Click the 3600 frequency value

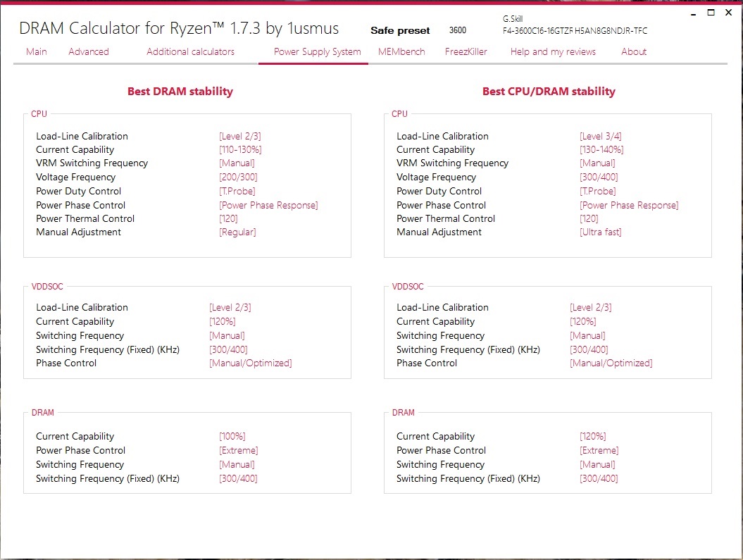[458, 30]
